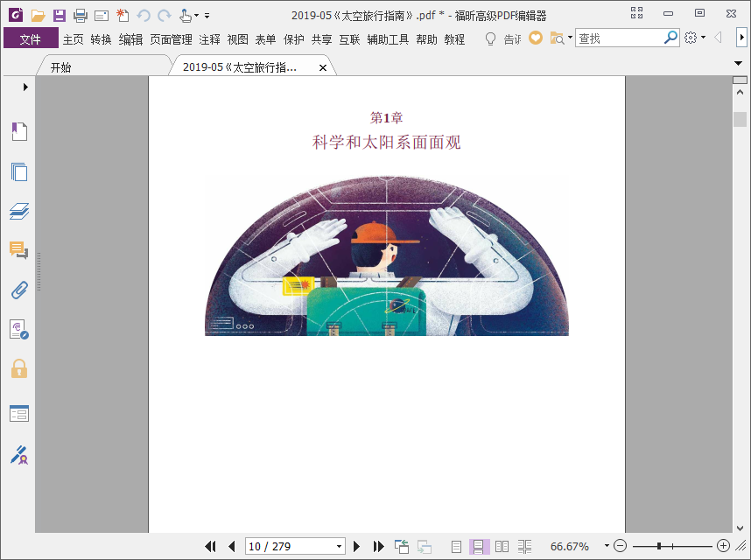
Task: Expand the left navigation panel arrow
Action: tap(25, 87)
